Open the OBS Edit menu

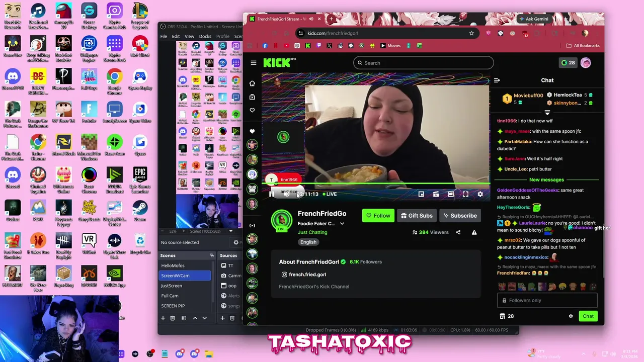click(176, 36)
